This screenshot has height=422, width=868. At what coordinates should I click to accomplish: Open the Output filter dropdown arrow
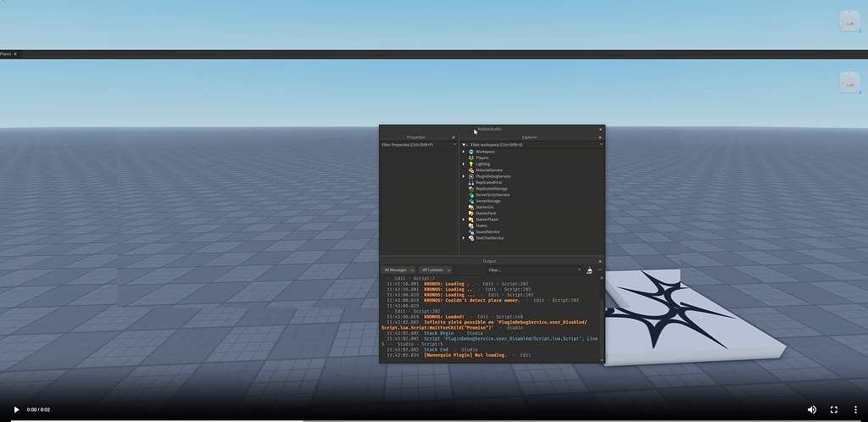(x=579, y=270)
